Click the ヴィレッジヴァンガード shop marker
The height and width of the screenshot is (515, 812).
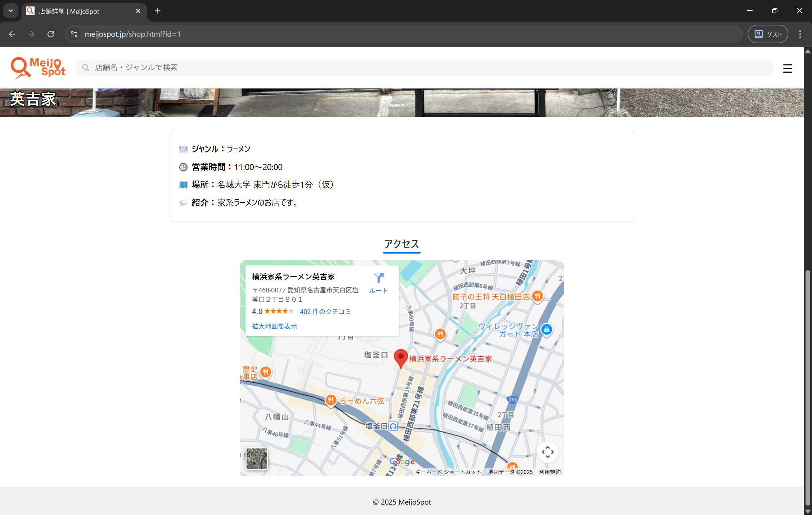click(x=547, y=329)
